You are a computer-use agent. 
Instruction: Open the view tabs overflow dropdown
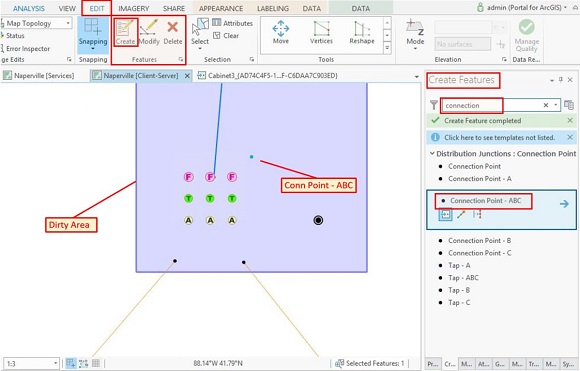click(417, 77)
